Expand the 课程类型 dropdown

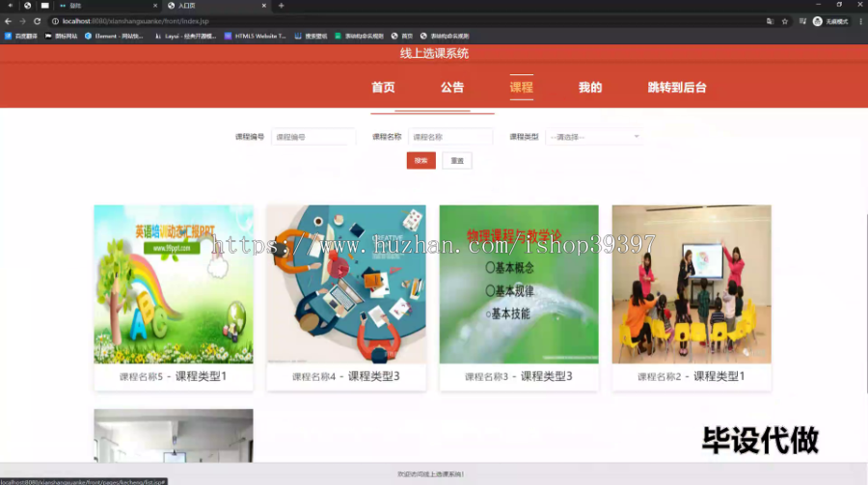(x=594, y=137)
